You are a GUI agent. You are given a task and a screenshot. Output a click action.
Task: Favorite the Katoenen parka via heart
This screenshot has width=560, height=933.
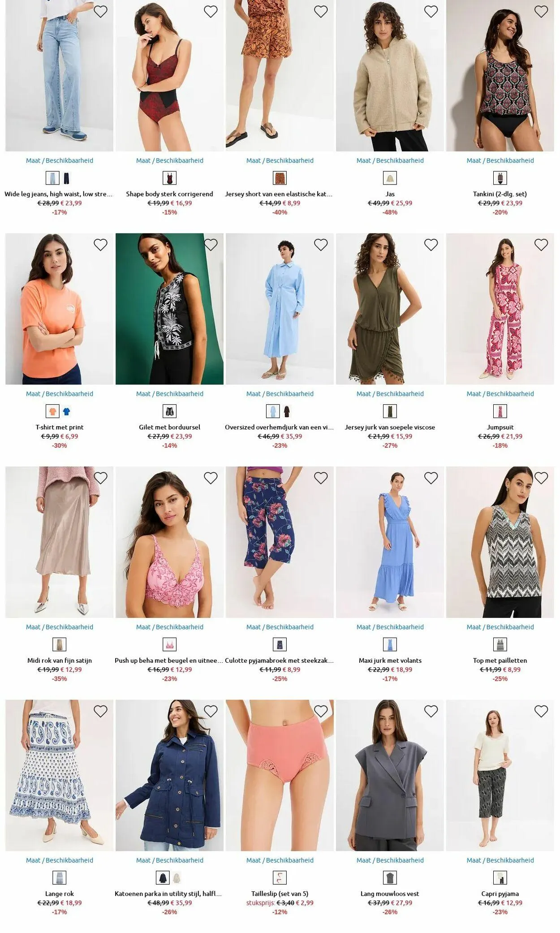click(x=211, y=711)
